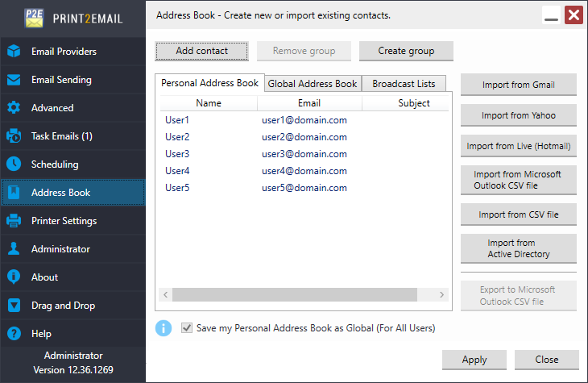The height and width of the screenshot is (383, 588).
Task: Click the Email Sending envelope icon
Action: [x=14, y=80]
